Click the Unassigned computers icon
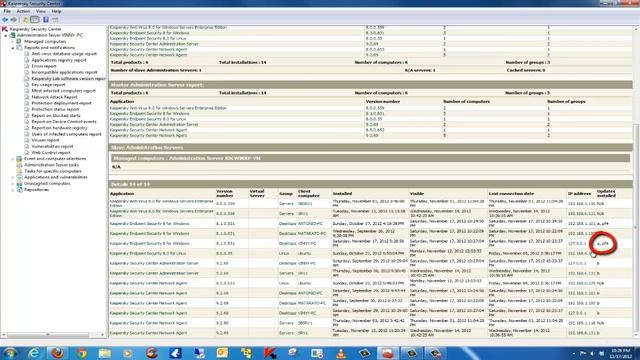The height and width of the screenshot is (360, 640). pos(19,183)
